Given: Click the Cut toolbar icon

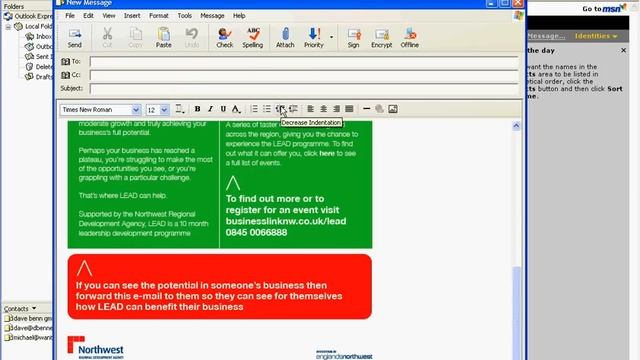Looking at the screenshot, I should (x=107, y=38).
